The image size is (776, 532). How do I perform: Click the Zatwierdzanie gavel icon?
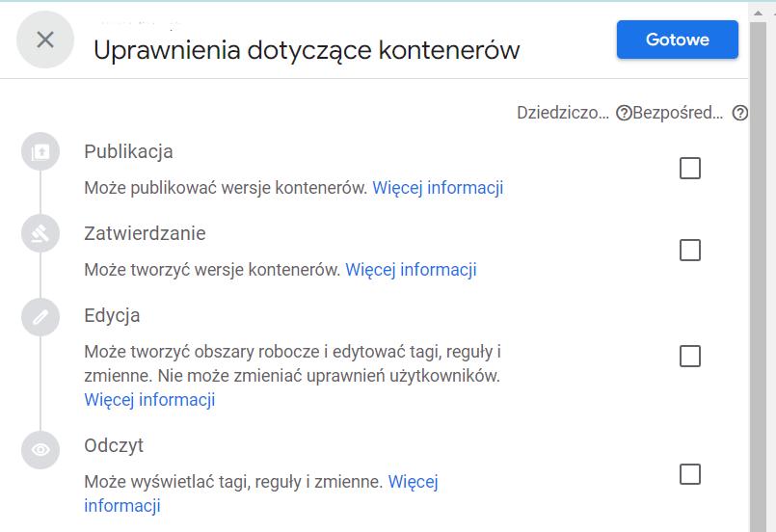tap(40, 233)
